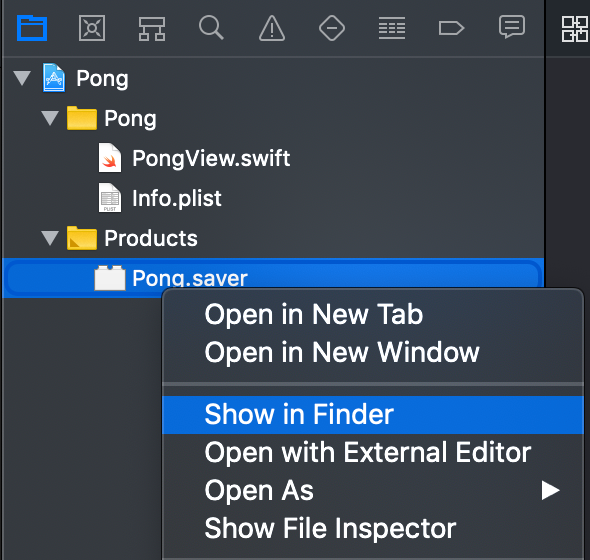
Task: Open the Issue navigator warning icon
Action: point(272,28)
